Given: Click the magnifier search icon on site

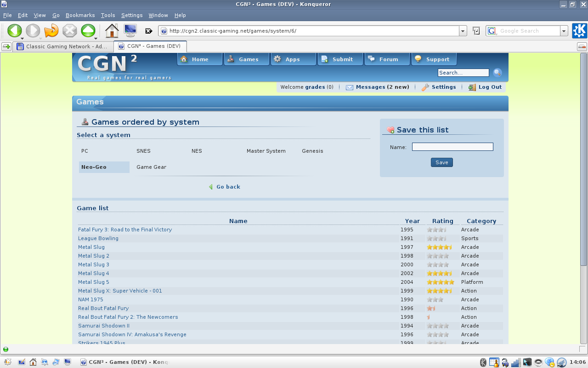Looking at the screenshot, I should coord(497,73).
